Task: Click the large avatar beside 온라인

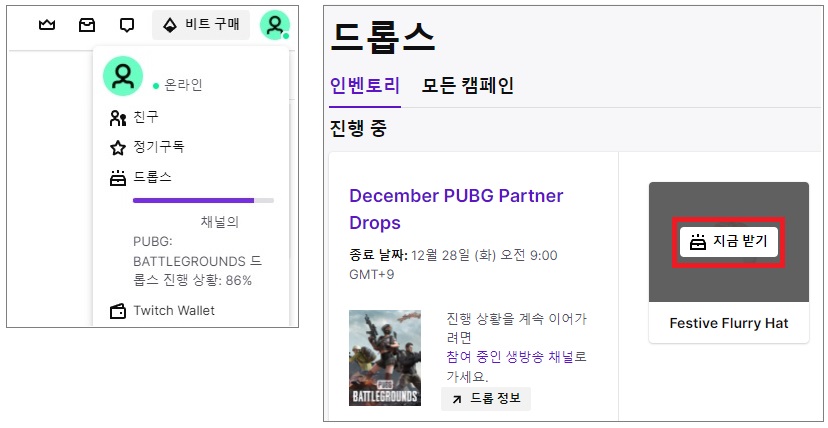Action: click(123, 76)
